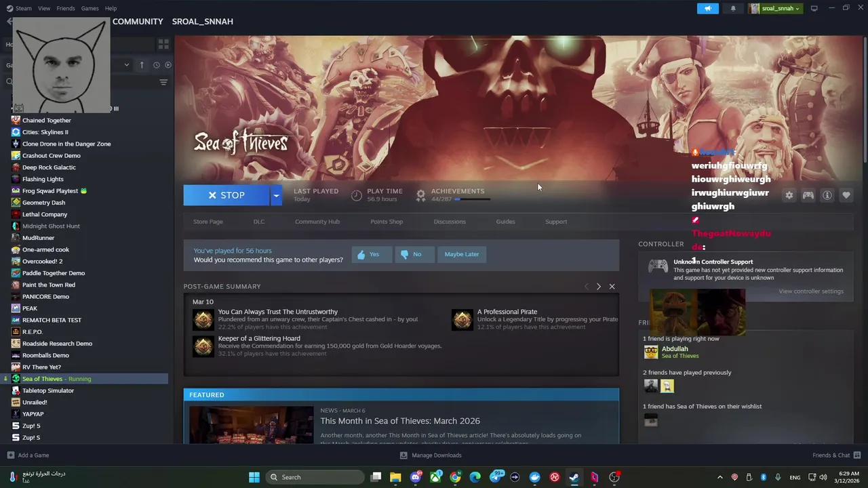
Task: Stop the running game with STOP
Action: 226,195
